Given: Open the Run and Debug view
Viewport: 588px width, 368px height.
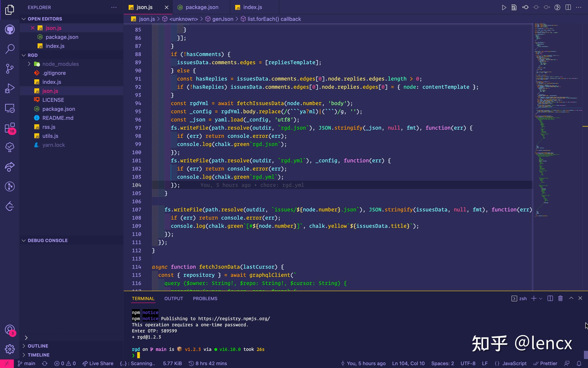Looking at the screenshot, I should point(10,88).
